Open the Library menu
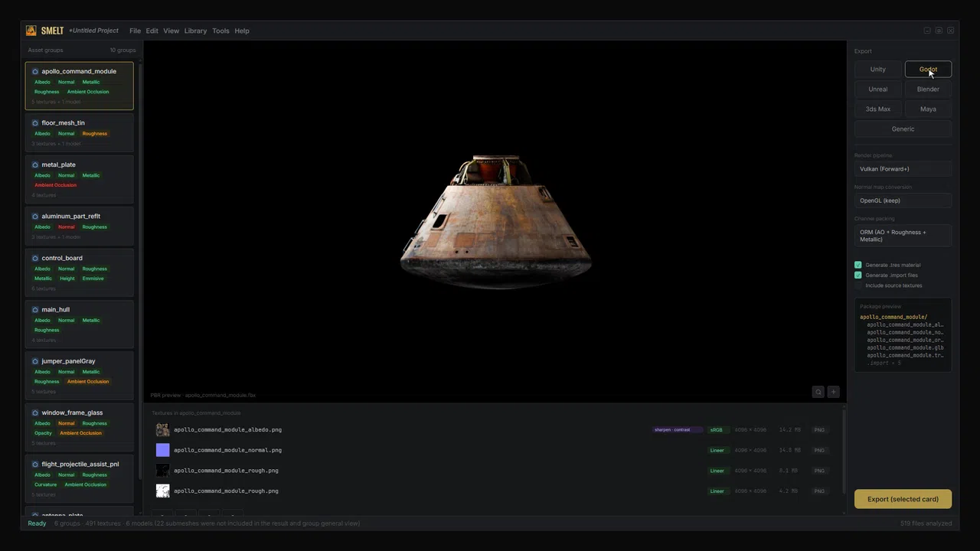980x551 pixels. pyautogui.click(x=195, y=31)
